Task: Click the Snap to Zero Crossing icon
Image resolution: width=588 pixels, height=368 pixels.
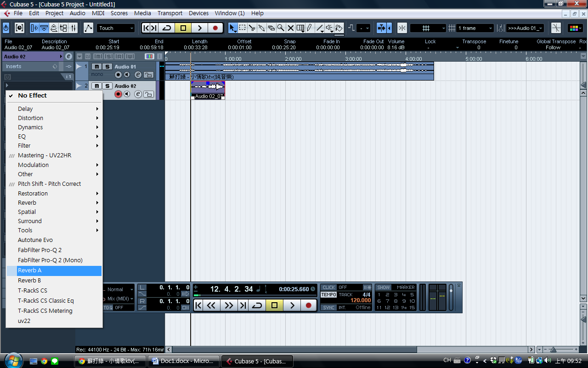Action: click(402, 28)
